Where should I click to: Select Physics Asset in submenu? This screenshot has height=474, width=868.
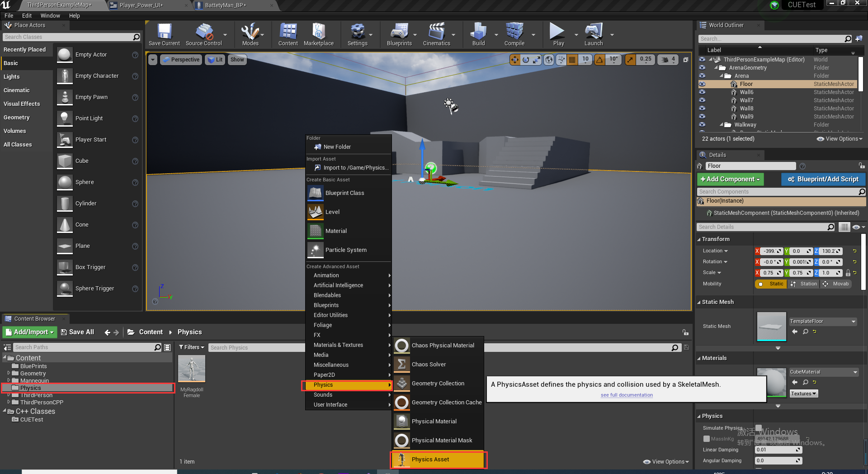[439, 460]
